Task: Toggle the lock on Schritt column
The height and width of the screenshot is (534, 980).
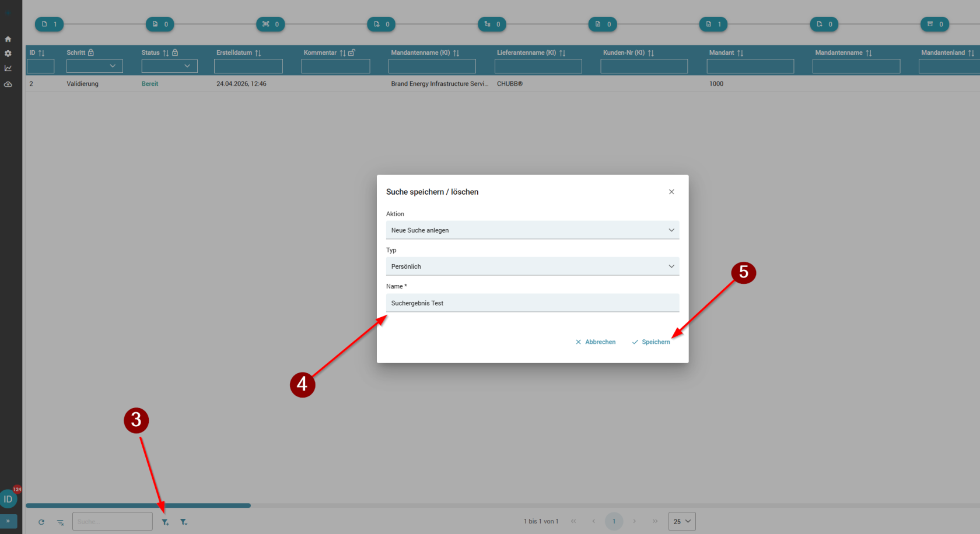Action: tap(91, 52)
